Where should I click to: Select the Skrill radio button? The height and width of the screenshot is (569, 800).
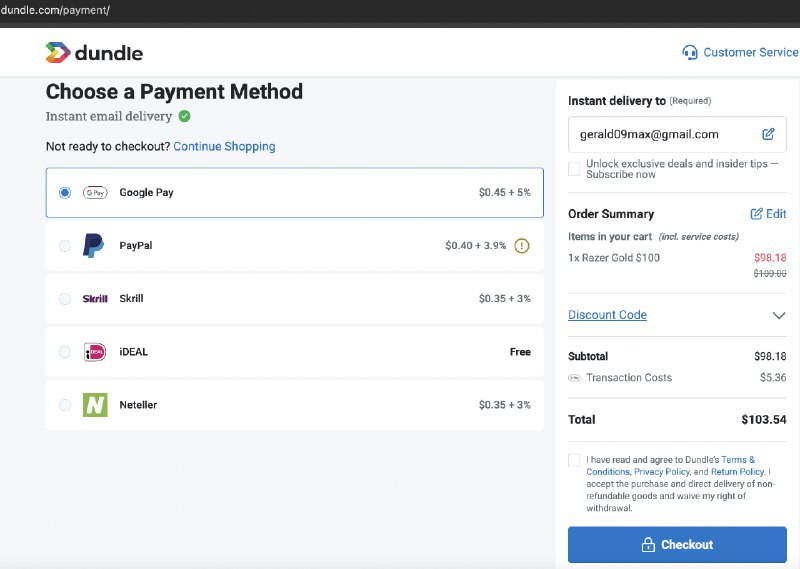click(x=65, y=299)
